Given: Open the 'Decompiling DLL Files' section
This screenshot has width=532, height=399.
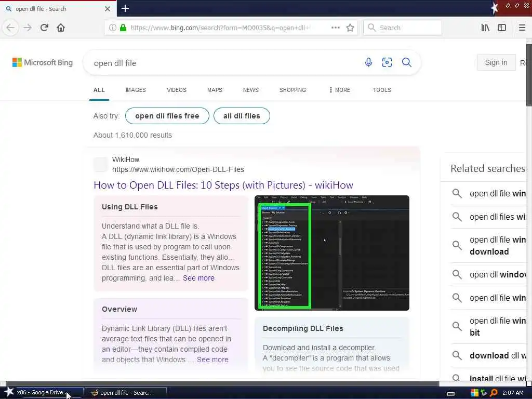Looking at the screenshot, I should click(x=303, y=328).
